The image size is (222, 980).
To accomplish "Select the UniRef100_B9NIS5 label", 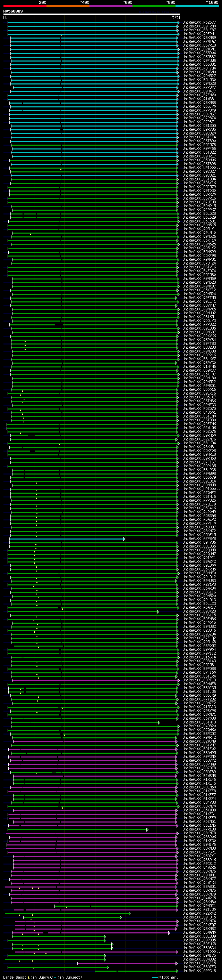I will [199, 955].
